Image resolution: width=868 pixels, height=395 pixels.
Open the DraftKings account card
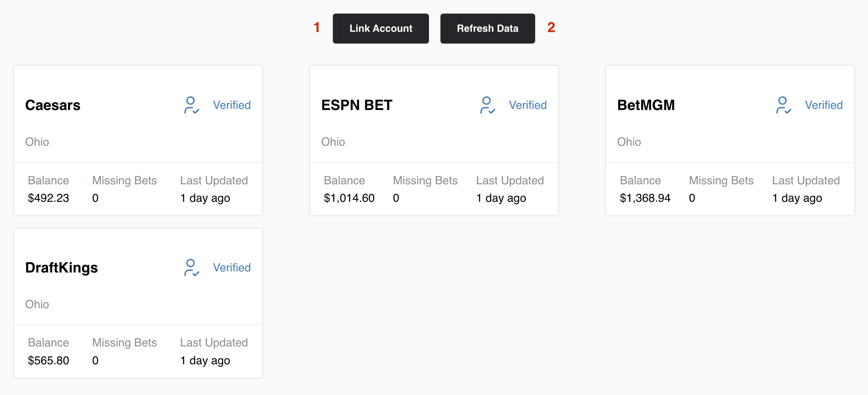pos(138,302)
